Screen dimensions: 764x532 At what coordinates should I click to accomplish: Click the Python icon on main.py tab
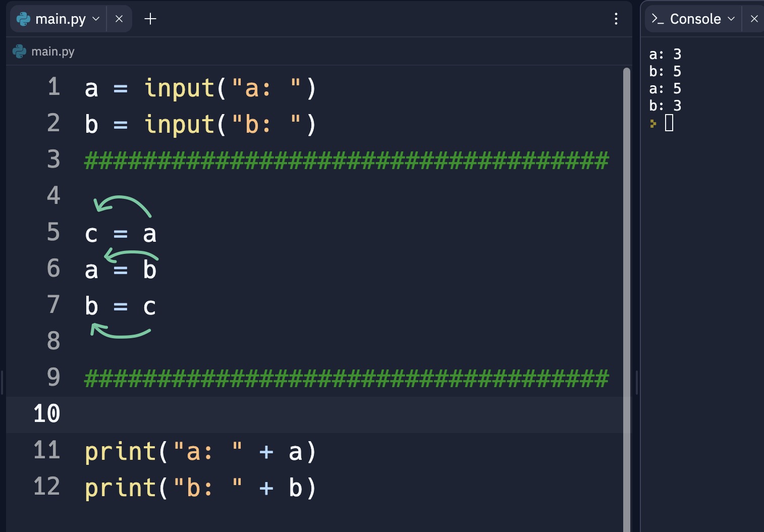tap(23, 19)
